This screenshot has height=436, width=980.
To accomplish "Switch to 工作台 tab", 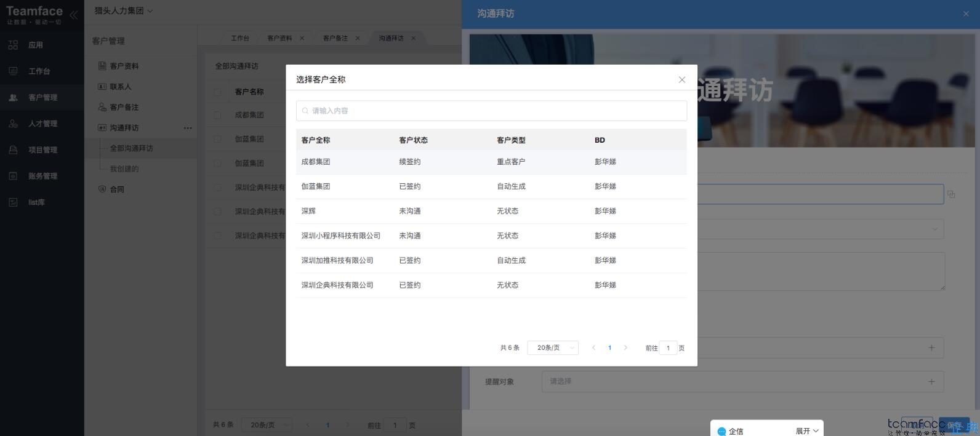I will tap(240, 38).
